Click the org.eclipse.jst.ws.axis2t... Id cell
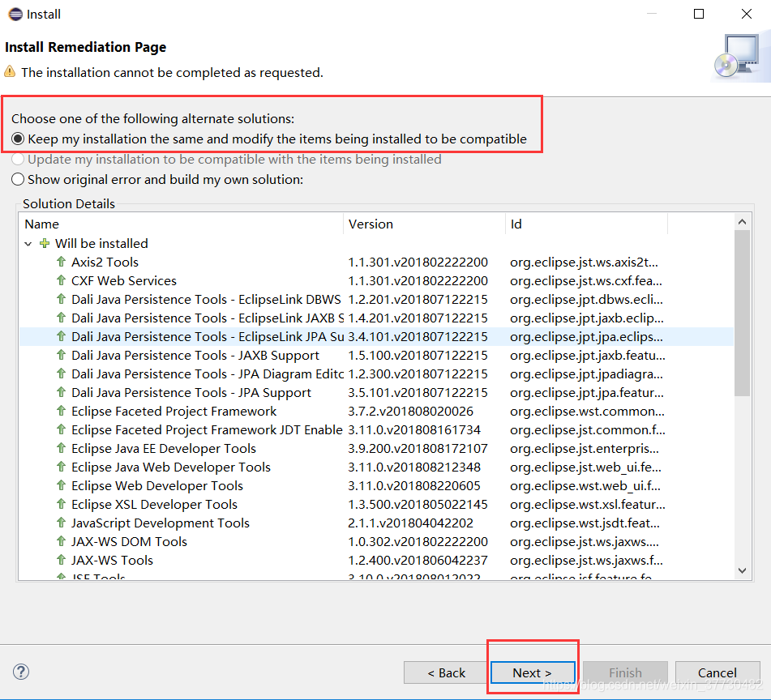Image resolution: width=771 pixels, height=700 pixels. 584,262
